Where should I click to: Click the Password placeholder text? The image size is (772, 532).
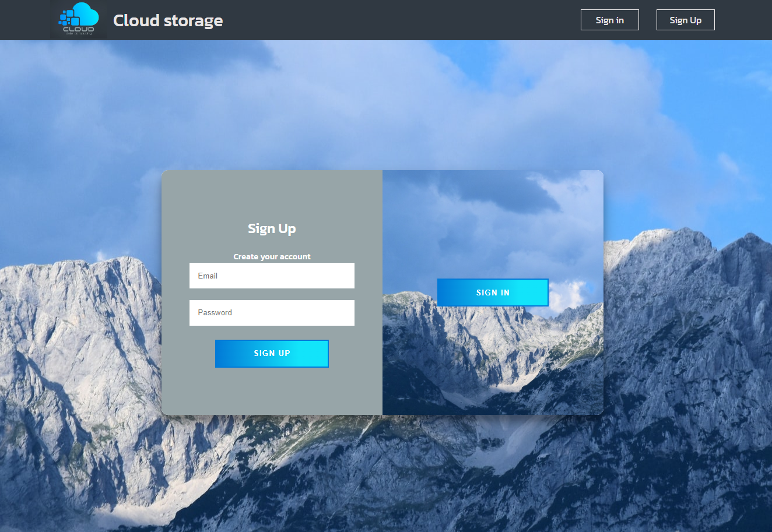point(215,312)
